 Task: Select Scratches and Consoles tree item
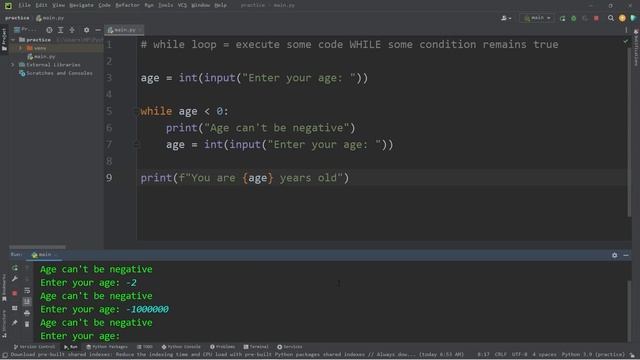[56, 73]
